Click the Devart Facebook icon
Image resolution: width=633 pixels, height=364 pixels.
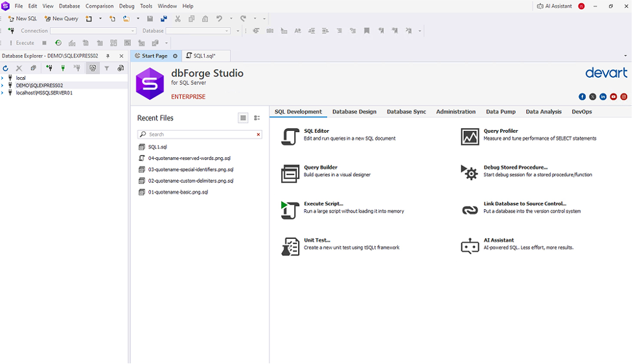(x=582, y=97)
